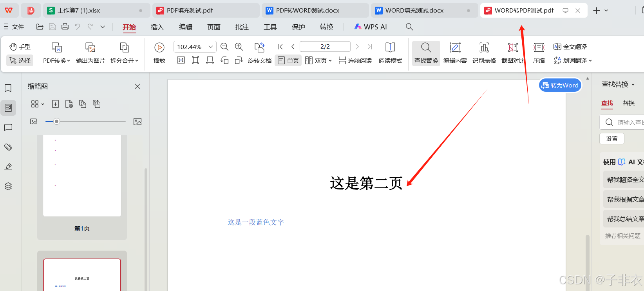Click the search text input field
644x291 pixels.
(623, 122)
